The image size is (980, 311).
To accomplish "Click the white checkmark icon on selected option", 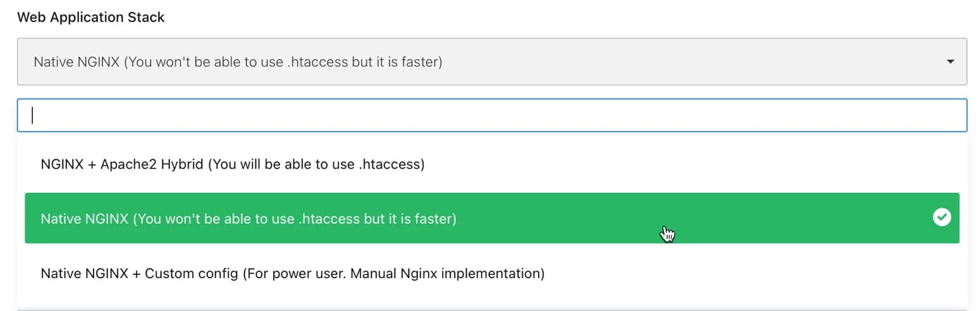I will click(941, 218).
